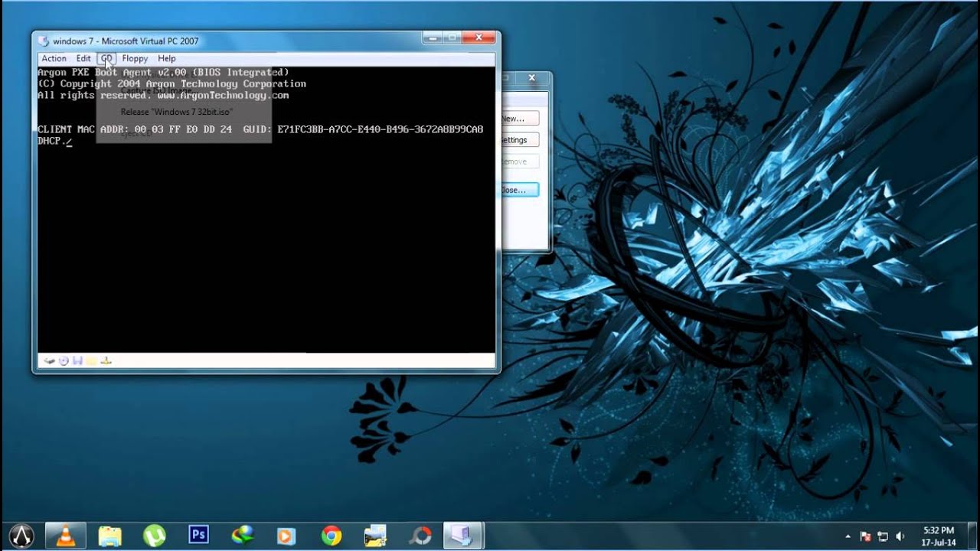Screen dimensions: 980x551
Task: Maximize the windows 7 Virtual PC window
Action: 452,37
